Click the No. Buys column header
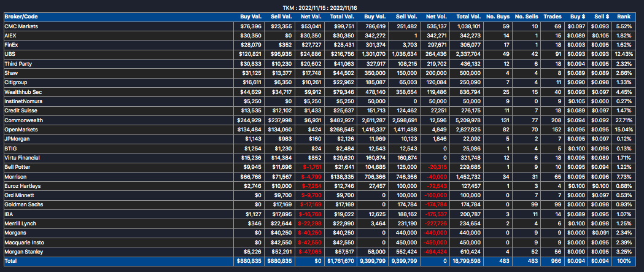Viewport: 644px width, 272px height. [498, 17]
